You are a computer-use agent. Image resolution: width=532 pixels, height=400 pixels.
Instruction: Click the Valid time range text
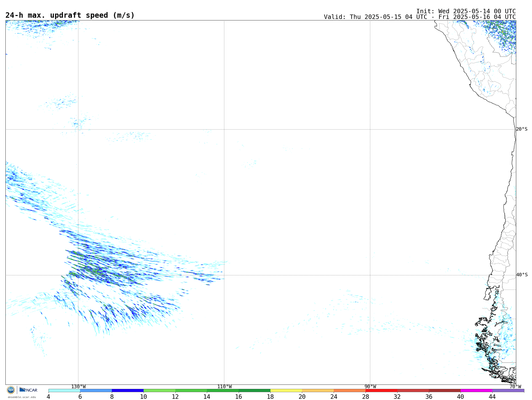420,17
